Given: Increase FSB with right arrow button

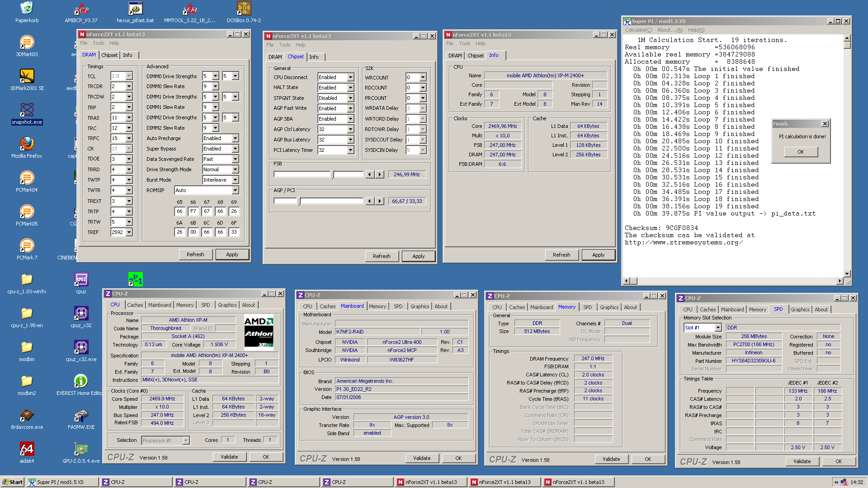Looking at the screenshot, I should coord(380,174).
